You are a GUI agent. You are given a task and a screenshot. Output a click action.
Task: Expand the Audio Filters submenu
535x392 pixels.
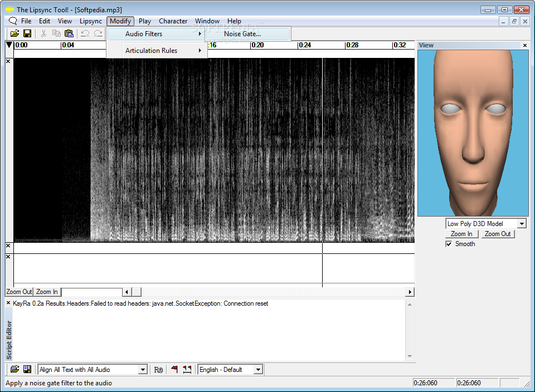pyautogui.click(x=157, y=34)
